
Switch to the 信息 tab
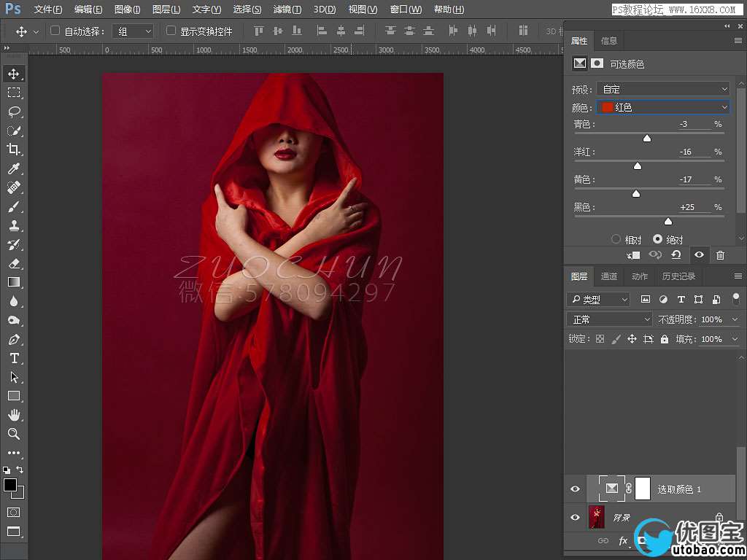click(x=609, y=41)
